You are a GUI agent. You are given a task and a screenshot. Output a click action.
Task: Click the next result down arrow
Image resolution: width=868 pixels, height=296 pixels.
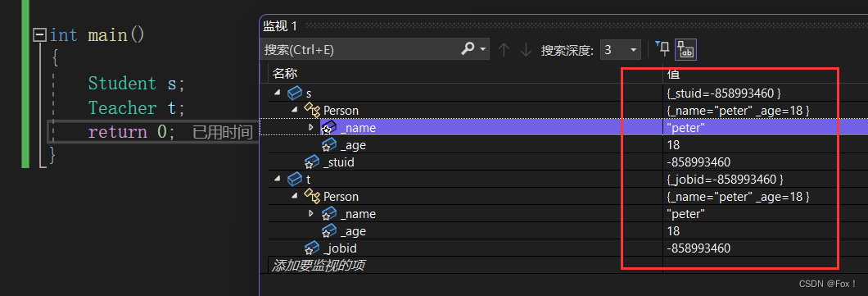click(526, 50)
